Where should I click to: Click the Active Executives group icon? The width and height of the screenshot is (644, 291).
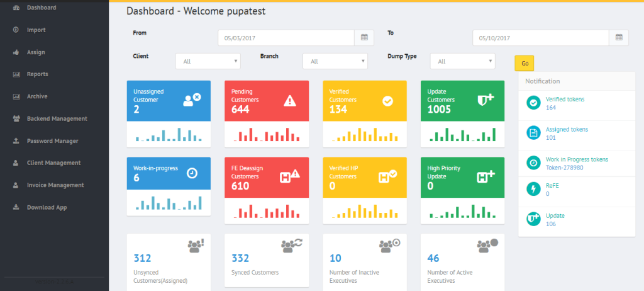click(487, 245)
